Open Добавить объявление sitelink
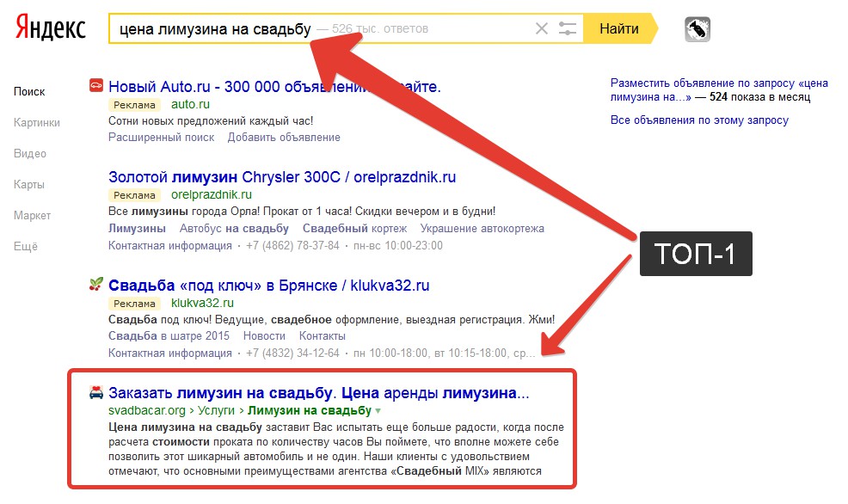Image resolution: width=848 pixels, height=504 pixels. (x=284, y=138)
